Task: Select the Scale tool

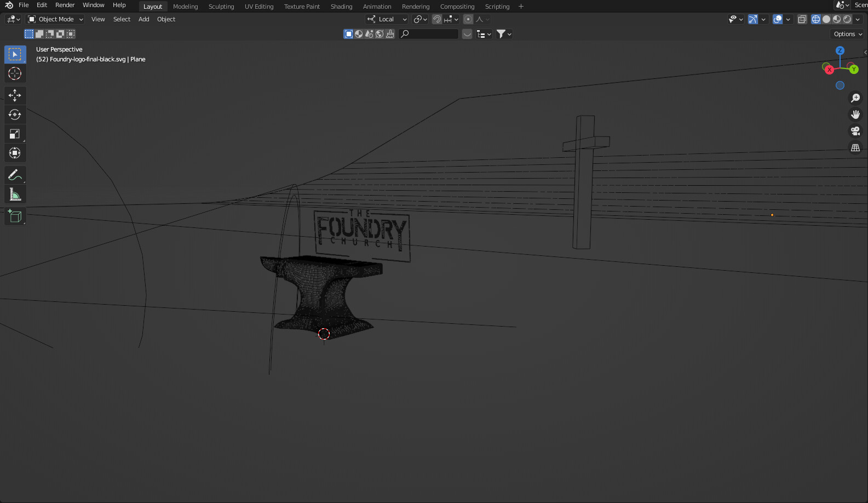Action: click(15, 134)
